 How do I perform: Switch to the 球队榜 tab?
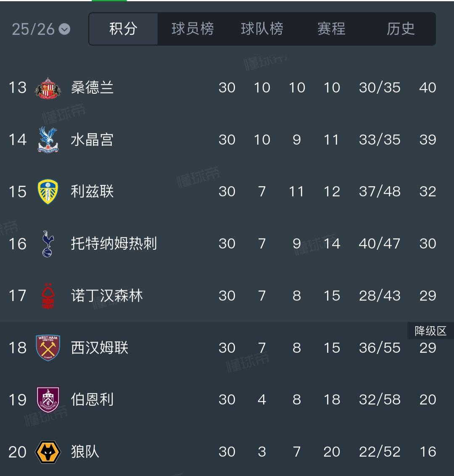pyautogui.click(x=261, y=29)
